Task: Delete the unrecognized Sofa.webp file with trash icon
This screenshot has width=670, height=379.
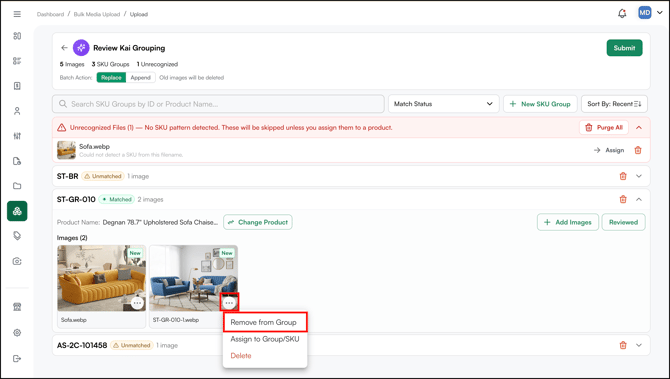Action: click(x=638, y=150)
